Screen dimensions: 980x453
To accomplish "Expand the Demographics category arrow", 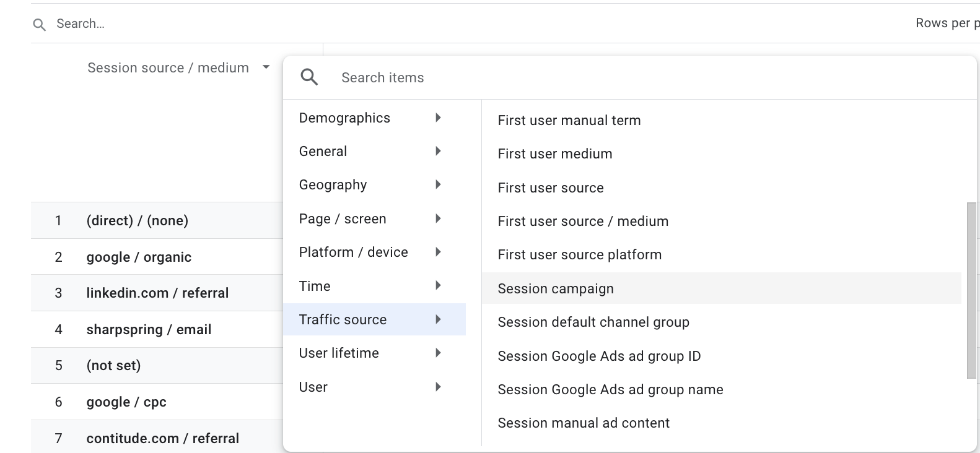I will 438,118.
